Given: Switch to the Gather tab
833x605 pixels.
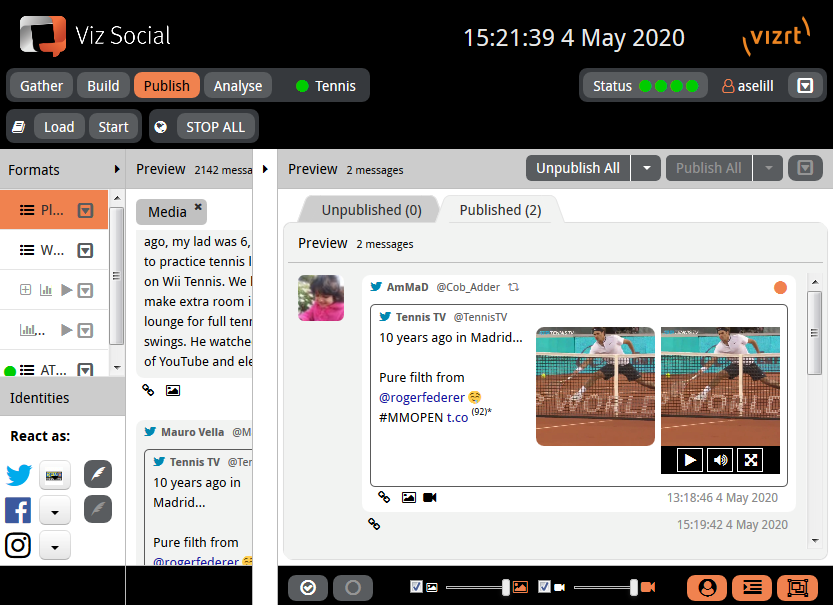Looking at the screenshot, I should click(41, 86).
